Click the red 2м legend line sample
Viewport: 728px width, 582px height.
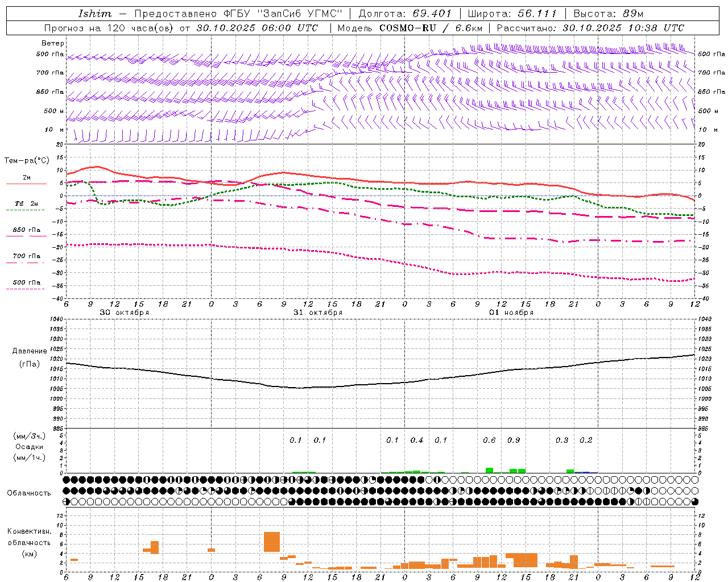(x=26, y=184)
